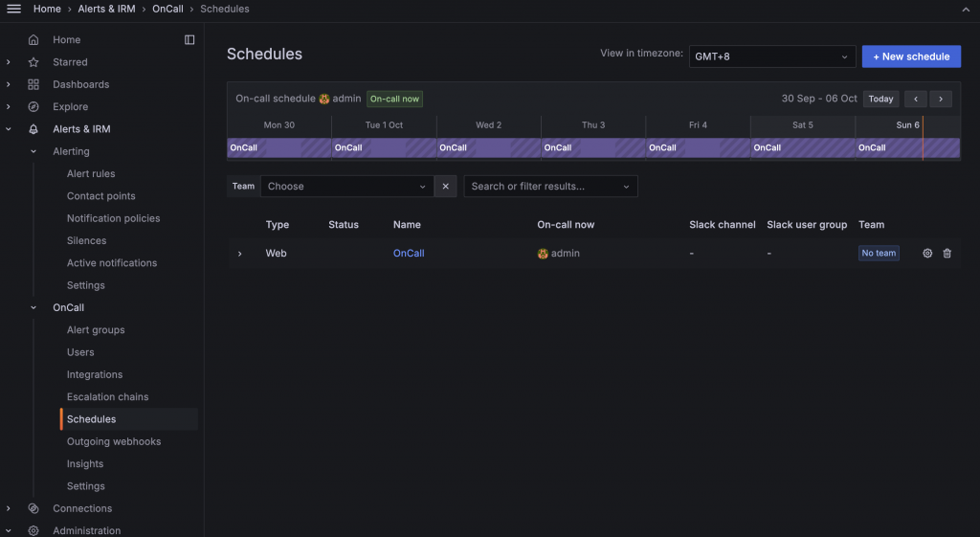Open Silences in sidebar
Image resolution: width=980 pixels, height=537 pixels.
tap(87, 240)
